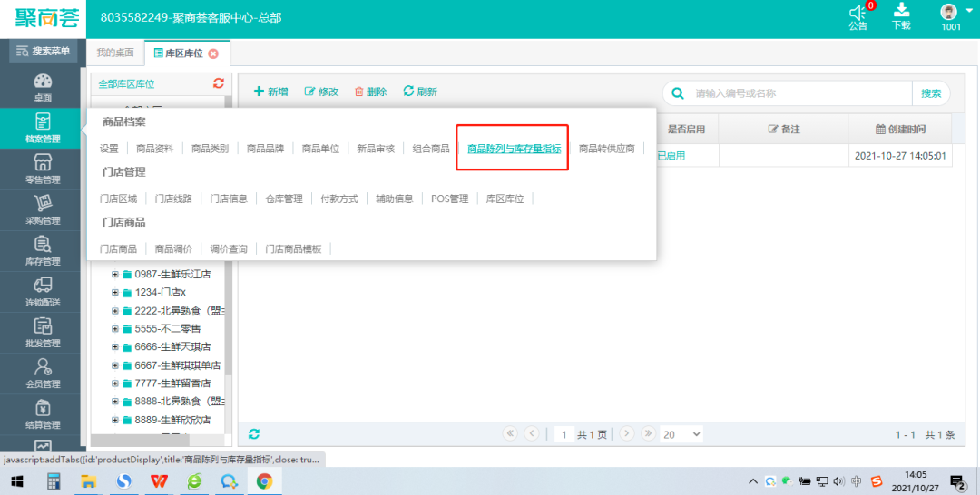Click the red refresh icon beside 全部库区库位
The image size is (980, 495).
click(218, 83)
